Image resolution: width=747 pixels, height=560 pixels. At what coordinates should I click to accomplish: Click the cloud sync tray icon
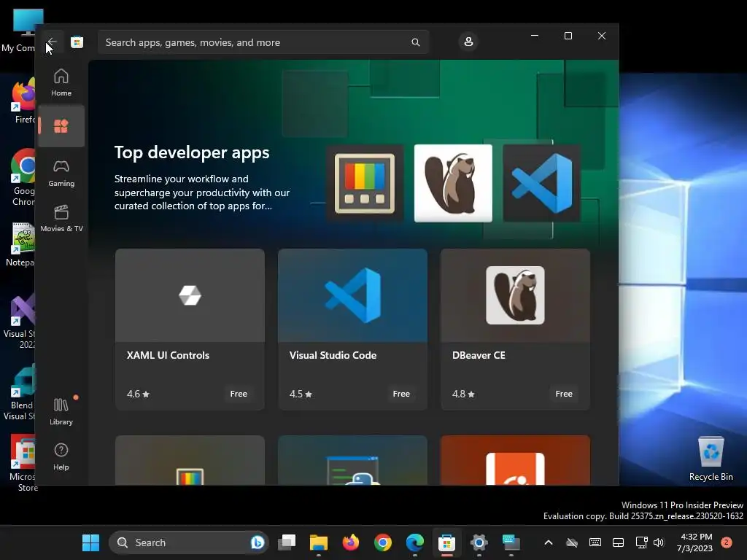(x=572, y=542)
